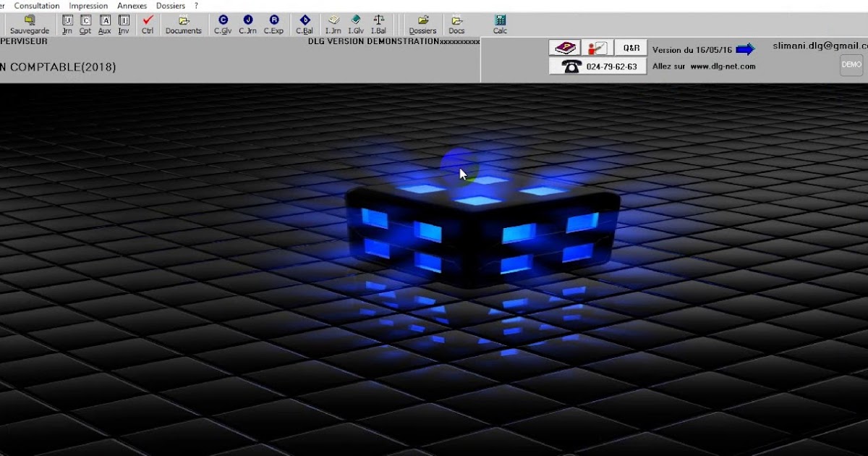Launch the Calc calculator
868x456 pixels.
coord(500,25)
